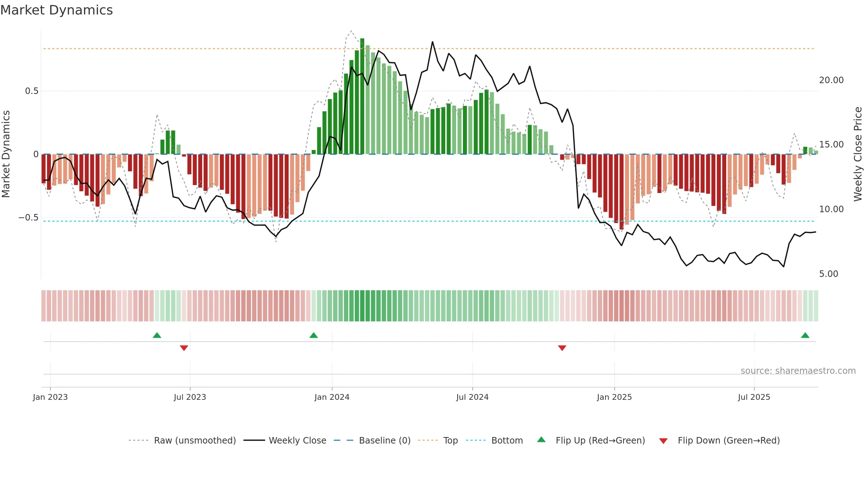Click the green flip-up triangle near September 2025
The image size is (868, 488).
[805, 335]
